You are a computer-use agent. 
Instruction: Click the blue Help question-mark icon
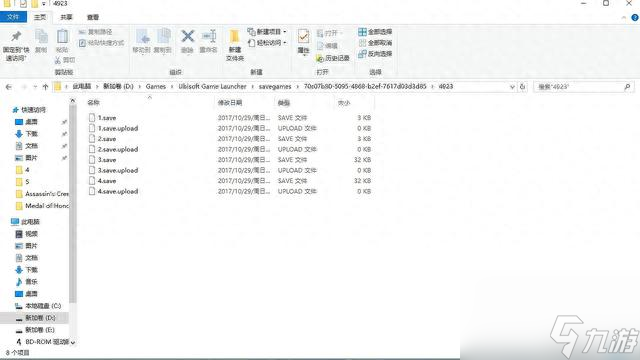635,18
